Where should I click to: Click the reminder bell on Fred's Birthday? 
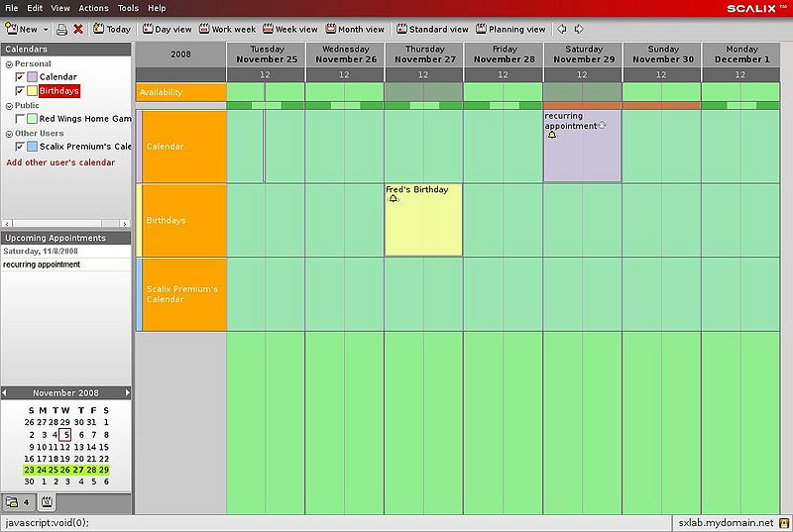coord(394,199)
